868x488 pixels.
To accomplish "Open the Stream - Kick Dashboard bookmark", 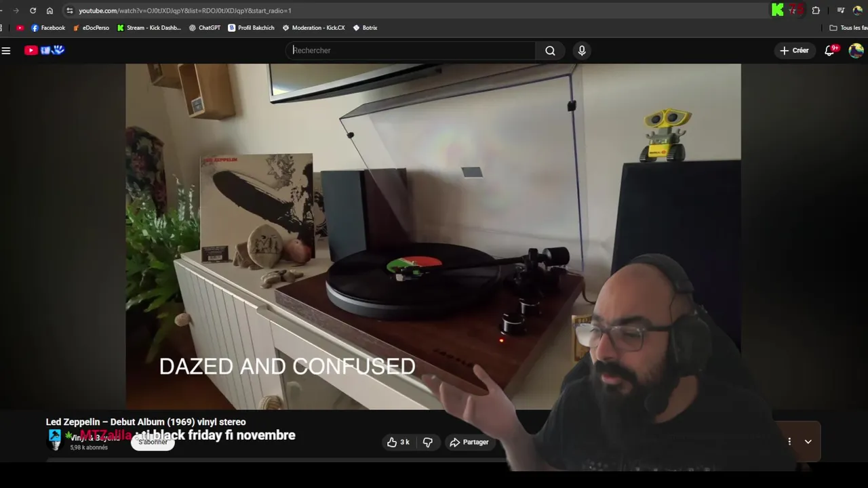I will pyautogui.click(x=149, y=28).
